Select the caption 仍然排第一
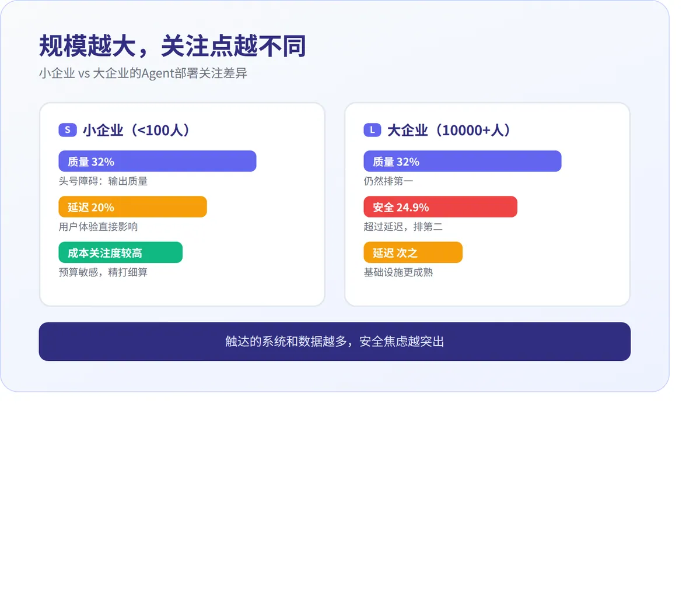The height and width of the screenshot is (608, 700). tap(388, 181)
